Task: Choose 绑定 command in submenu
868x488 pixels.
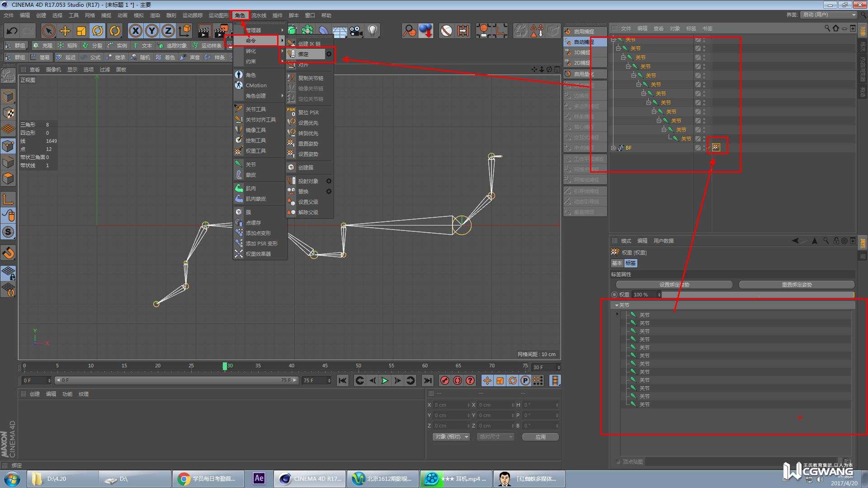Action: (303, 54)
